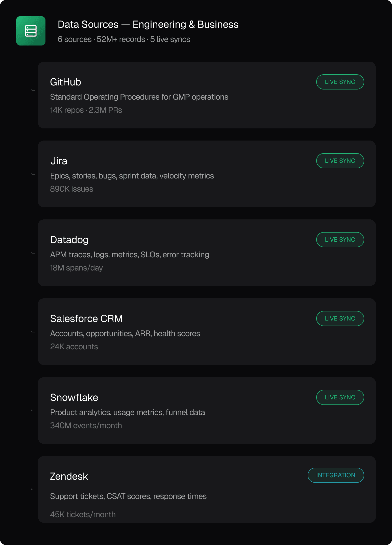Viewport: 392px width, 545px height.
Task: Open the Jira source title
Action: click(59, 161)
